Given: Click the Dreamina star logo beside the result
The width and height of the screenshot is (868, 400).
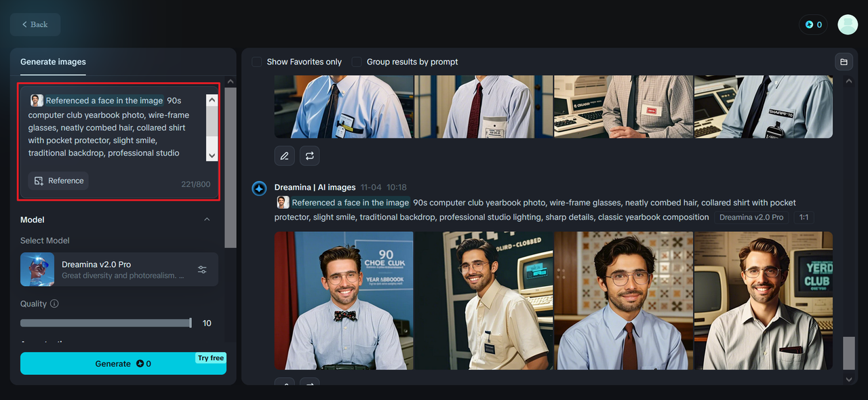Looking at the screenshot, I should tap(259, 188).
